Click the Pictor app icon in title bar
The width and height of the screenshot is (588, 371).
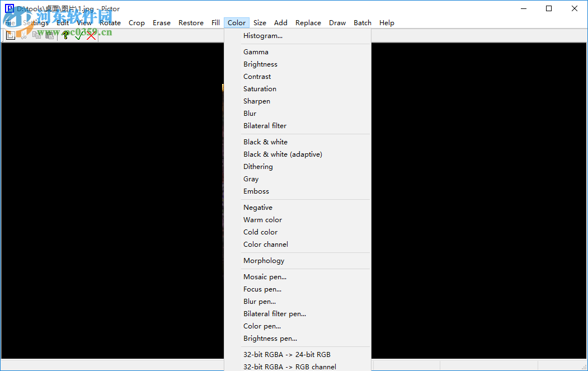[x=10, y=8]
